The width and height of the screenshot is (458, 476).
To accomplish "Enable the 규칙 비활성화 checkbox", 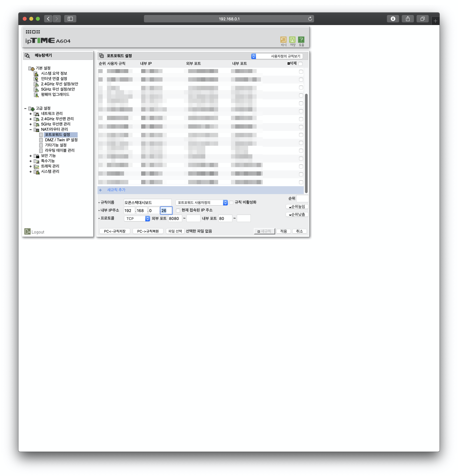I will [x=231, y=202].
